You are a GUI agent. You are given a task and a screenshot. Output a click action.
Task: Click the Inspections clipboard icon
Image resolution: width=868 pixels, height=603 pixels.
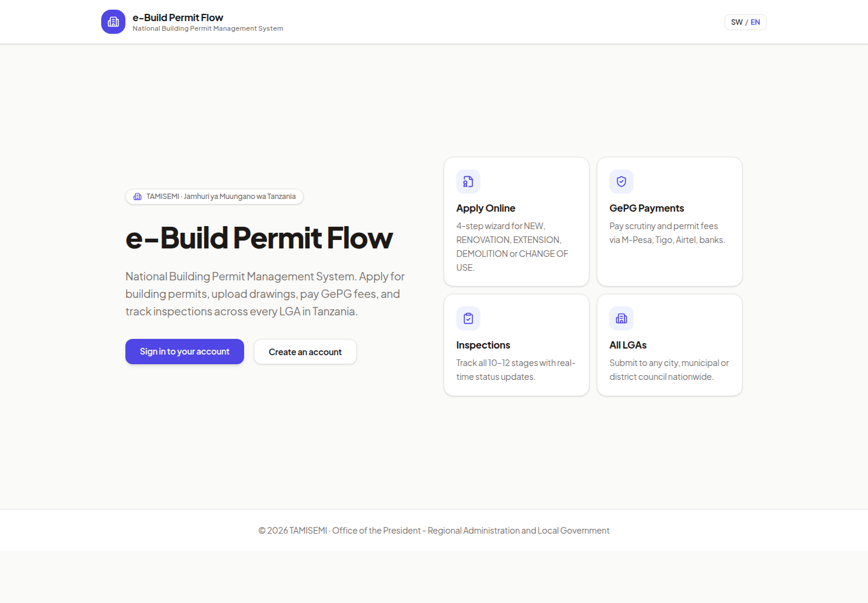pos(468,318)
